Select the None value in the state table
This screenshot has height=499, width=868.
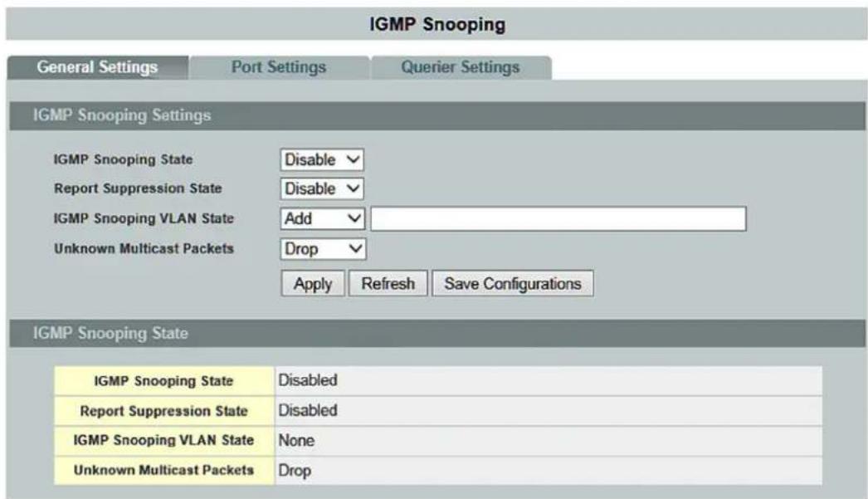(296, 440)
